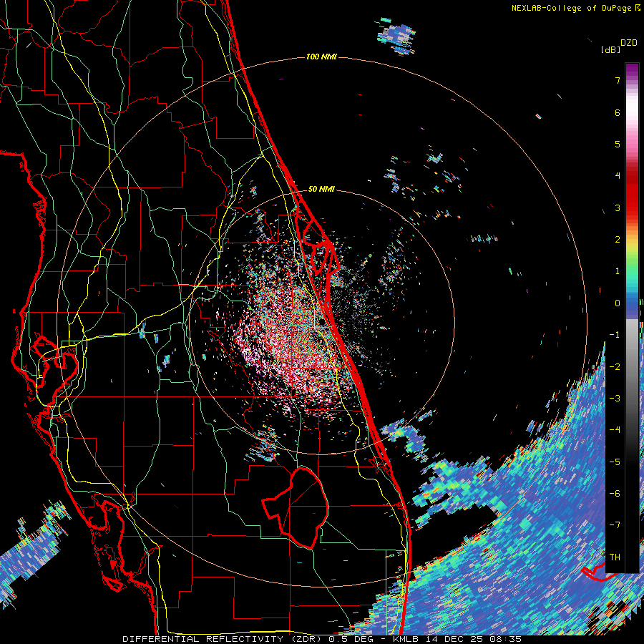Click the 4 value on the legend

click(x=618, y=176)
